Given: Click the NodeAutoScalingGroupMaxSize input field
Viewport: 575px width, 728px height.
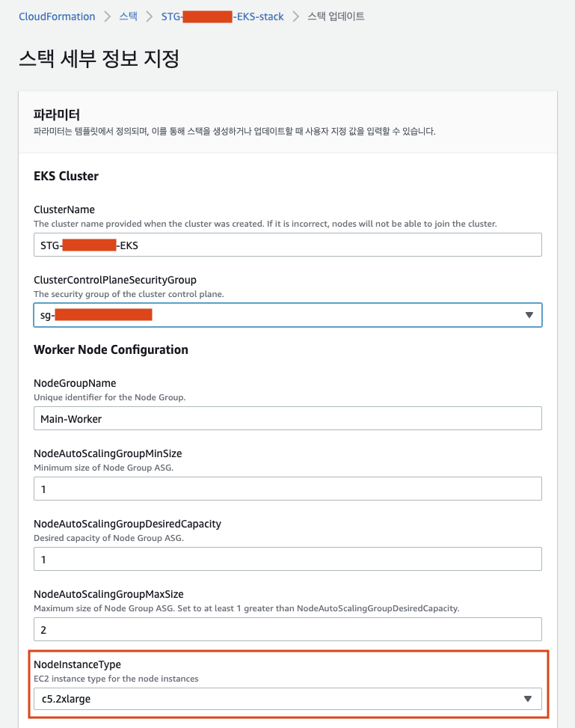Looking at the screenshot, I should (287, 629).
